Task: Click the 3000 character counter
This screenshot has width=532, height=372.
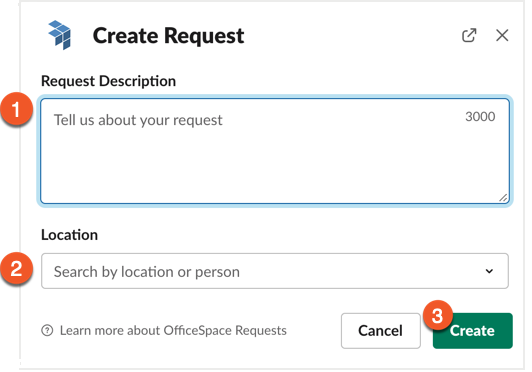Action: pos(480,116)
